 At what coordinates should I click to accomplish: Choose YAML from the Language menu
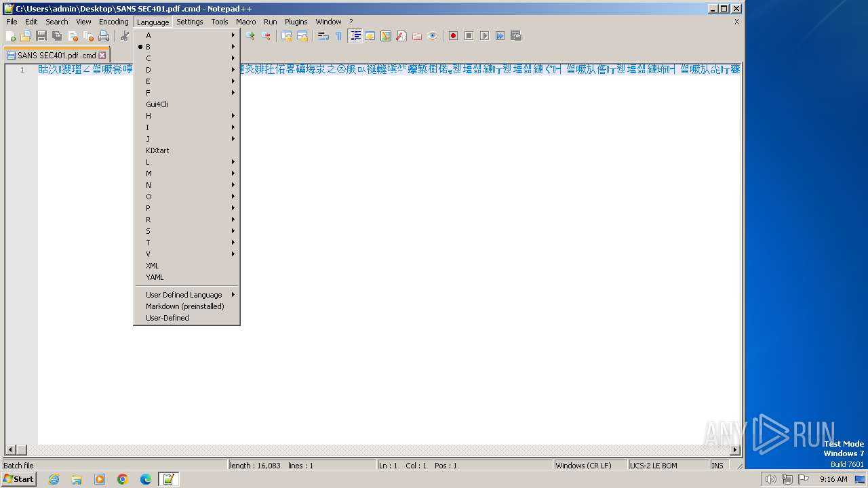[x=187, y=277]
